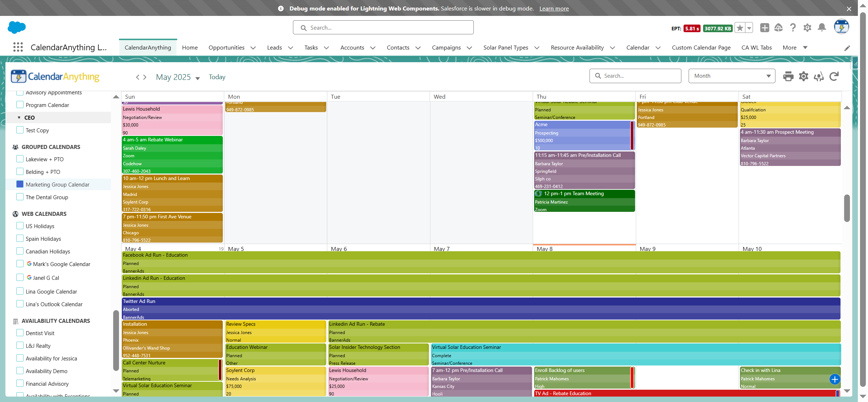This screenshot has width=868, height=402.
Task: Jump to Today in calendar
Action: point(217,77)
